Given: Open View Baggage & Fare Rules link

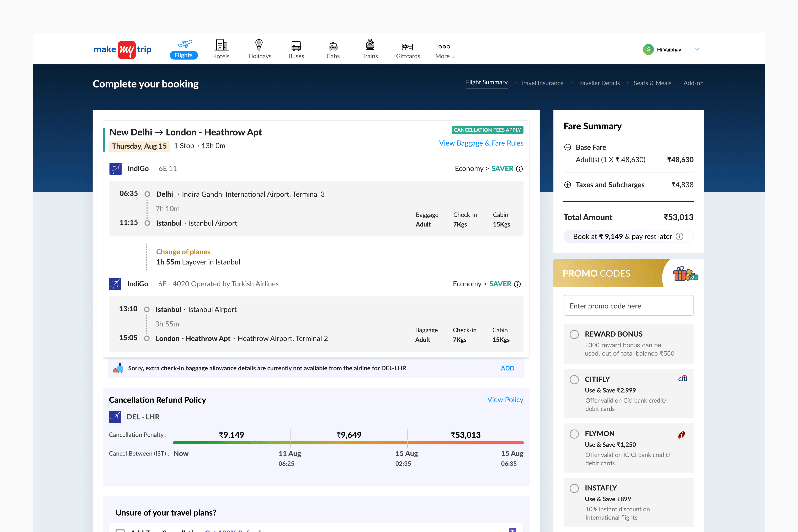Looking at the screenshot, I should [481, 143].
